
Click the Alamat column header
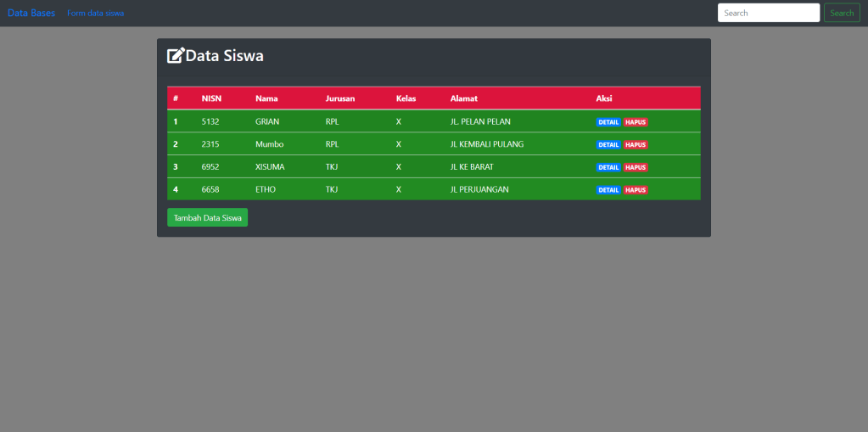click(464, 98)
